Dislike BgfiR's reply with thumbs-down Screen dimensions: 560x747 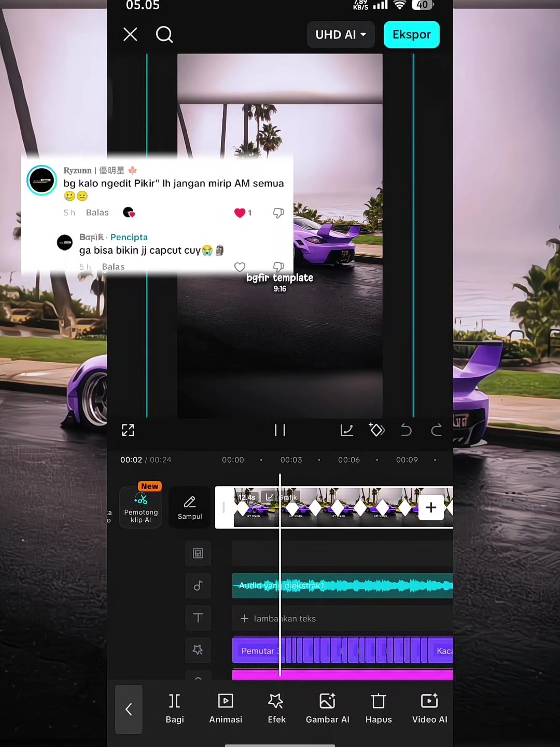coord(278,267)
